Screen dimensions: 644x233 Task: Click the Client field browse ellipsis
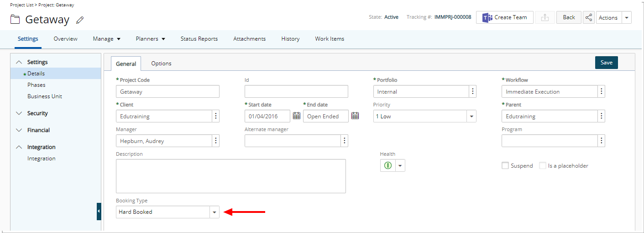(216, 116)
